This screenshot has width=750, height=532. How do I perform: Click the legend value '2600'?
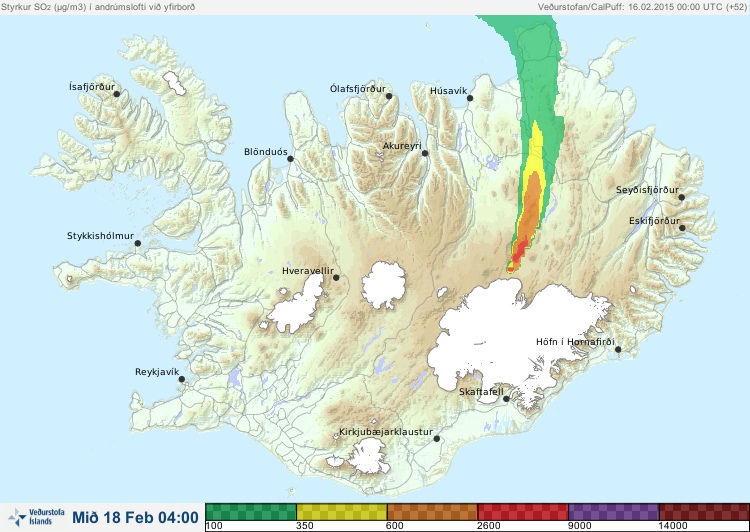tap(489, 526)
